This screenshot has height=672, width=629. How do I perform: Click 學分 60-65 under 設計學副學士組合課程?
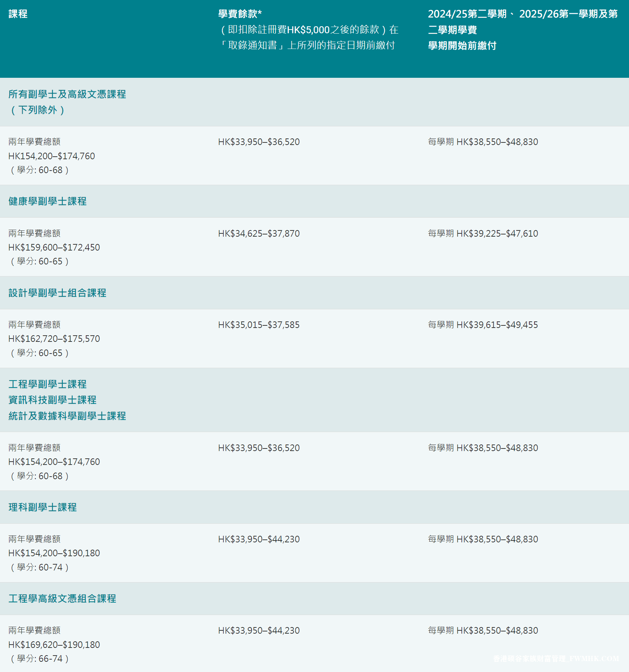(39, 353)
